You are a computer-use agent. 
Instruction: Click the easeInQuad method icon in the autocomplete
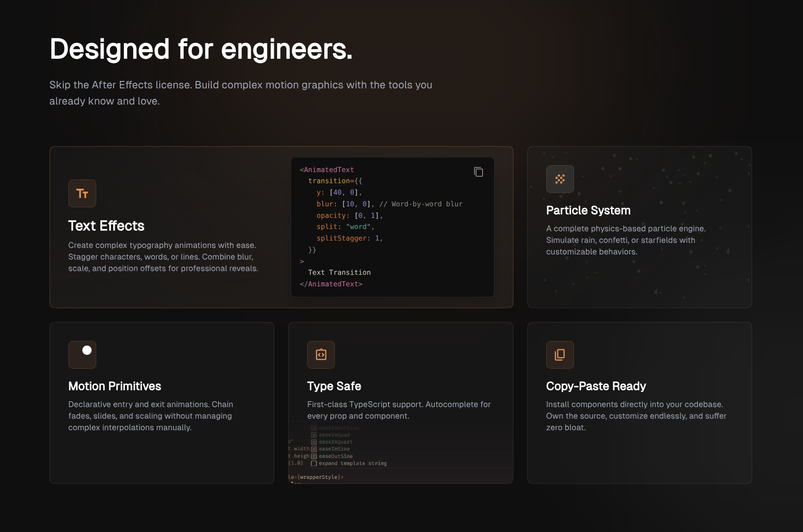[x=314, y=435]
